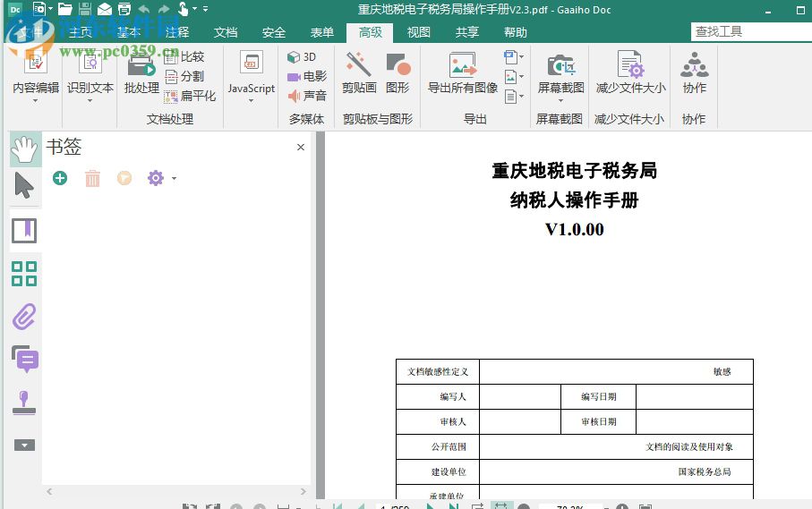Open new-document dropdown in title bar
Viewport: 812px width, 509px height.
[x=50, y=9]
